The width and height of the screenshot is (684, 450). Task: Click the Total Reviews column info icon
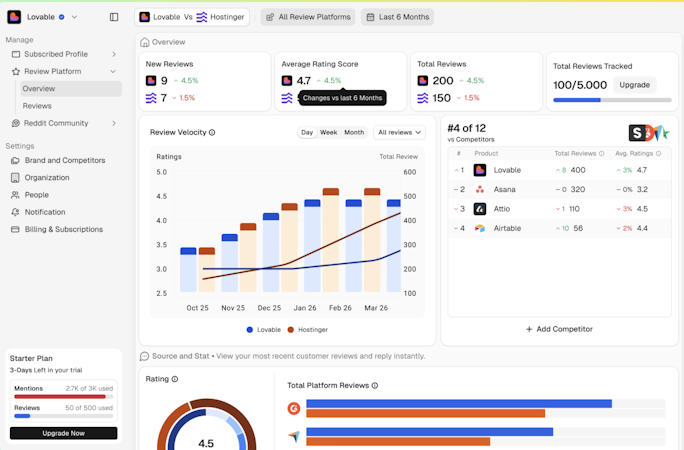602,153
